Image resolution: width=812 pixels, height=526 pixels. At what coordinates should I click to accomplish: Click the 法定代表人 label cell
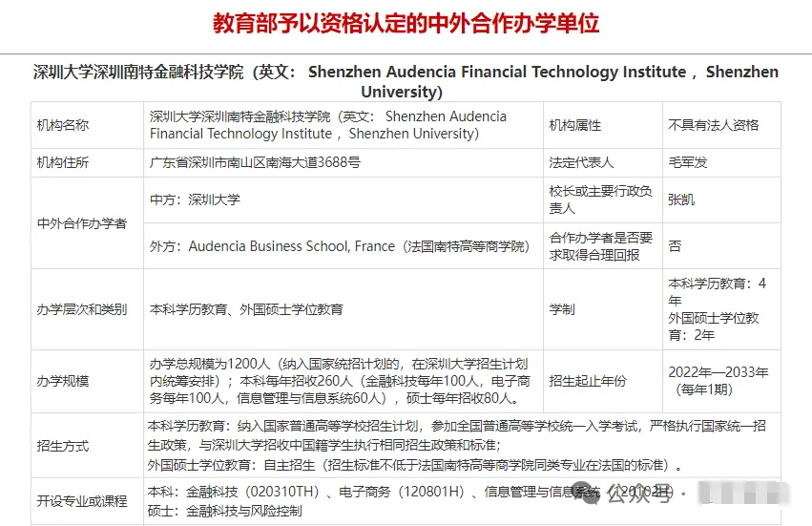pos(603,162)
